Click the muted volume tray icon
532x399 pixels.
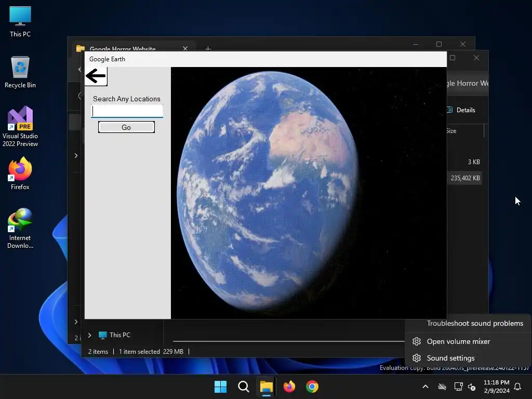(x=472, y=387)
